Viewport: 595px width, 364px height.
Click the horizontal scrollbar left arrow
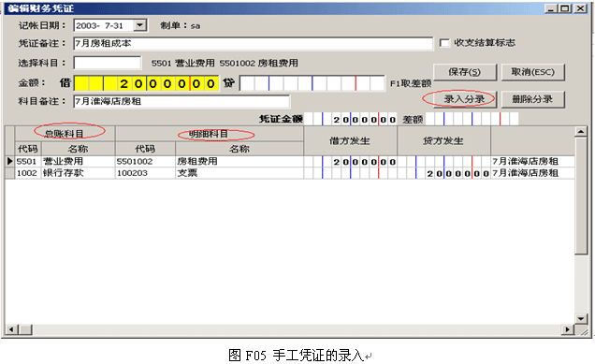tap(11, 329)
